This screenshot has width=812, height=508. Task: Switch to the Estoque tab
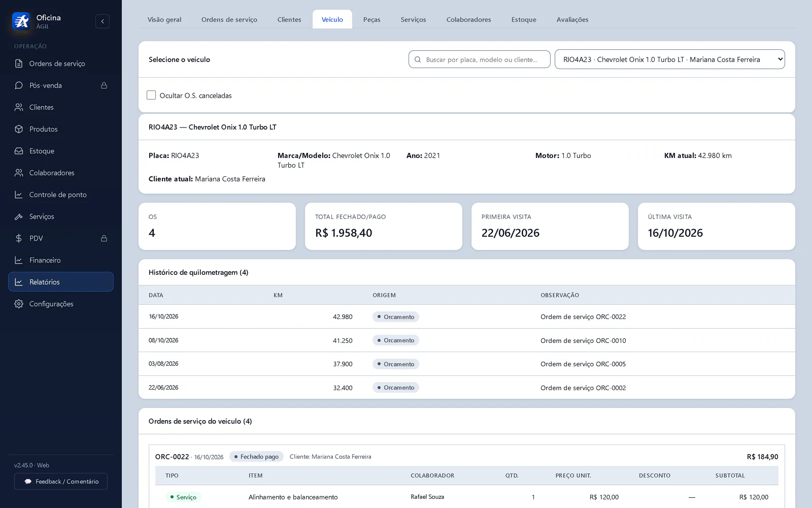524,19
